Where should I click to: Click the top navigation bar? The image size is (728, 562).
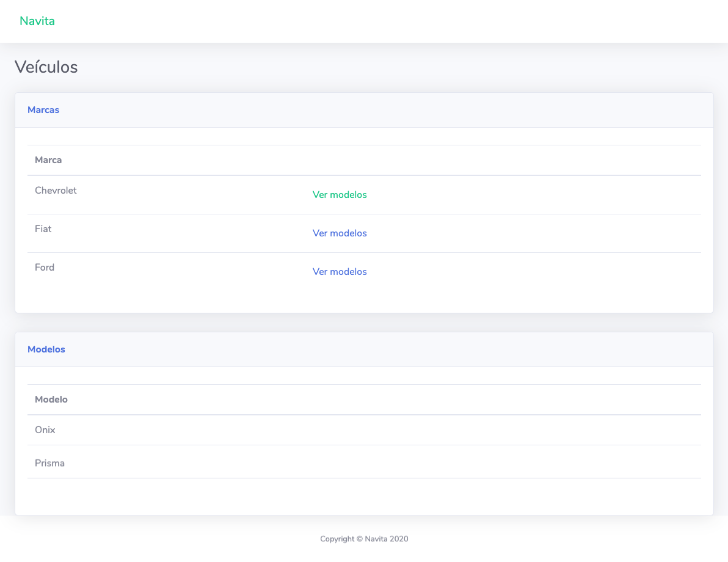click(x=364, y=21)
